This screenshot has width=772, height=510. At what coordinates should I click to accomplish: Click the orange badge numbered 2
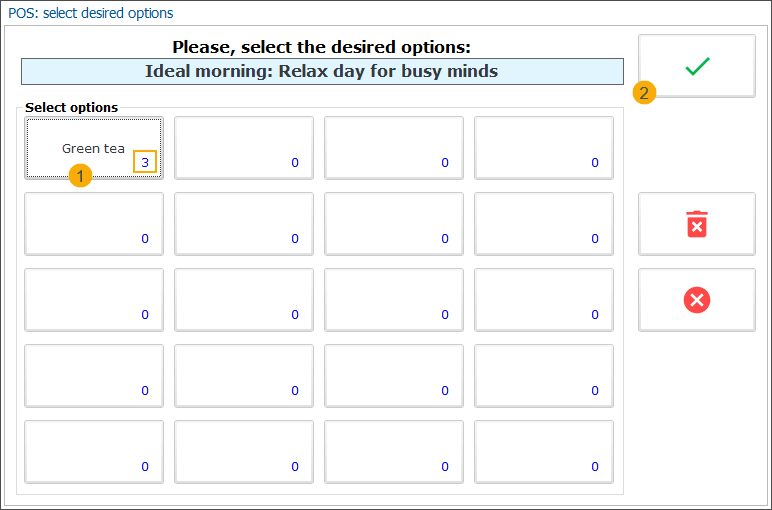[644, 94]
